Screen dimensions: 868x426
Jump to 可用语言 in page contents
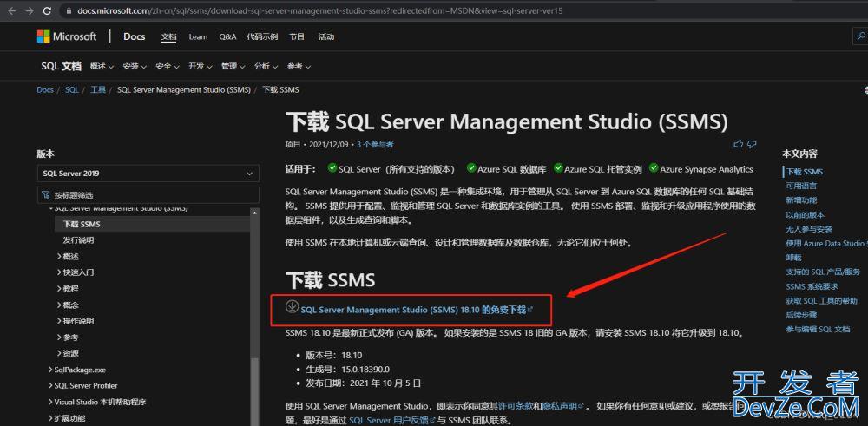tap(801, 186)
